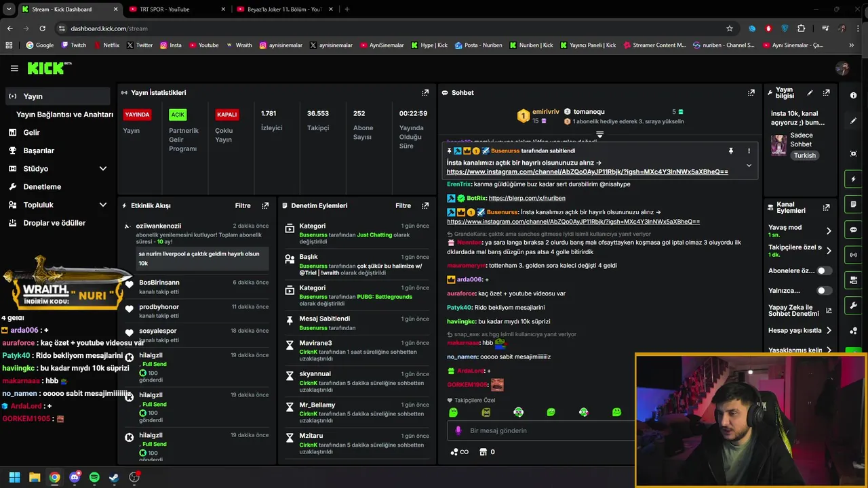Expand the pinned message chevron
The image size is (868, 488).
(x=749, y=165)
